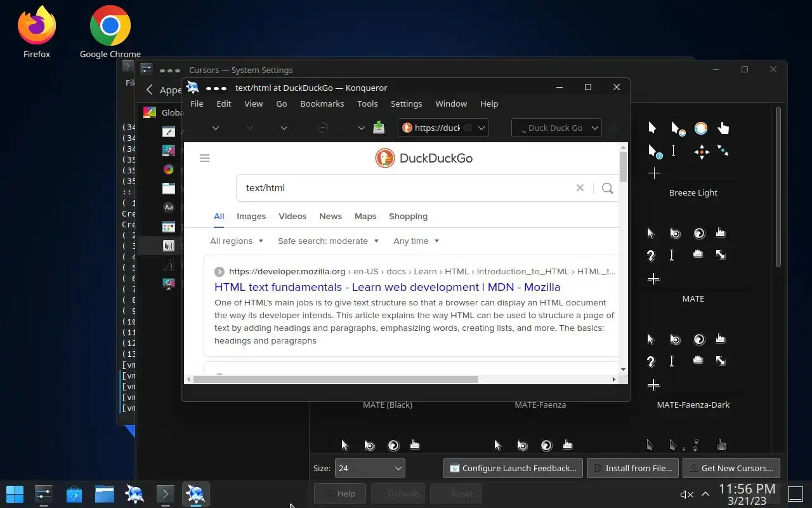This screenshot has height=508, width=812.
Task: Click the Konqueror page vertical scrollbar
Action: click(x=623, y=166)
